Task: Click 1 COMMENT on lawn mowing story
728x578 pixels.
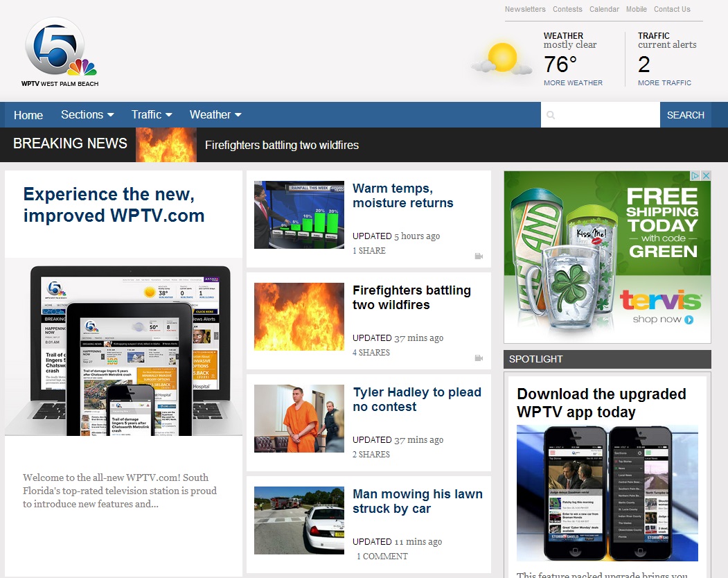Action: 382,556
